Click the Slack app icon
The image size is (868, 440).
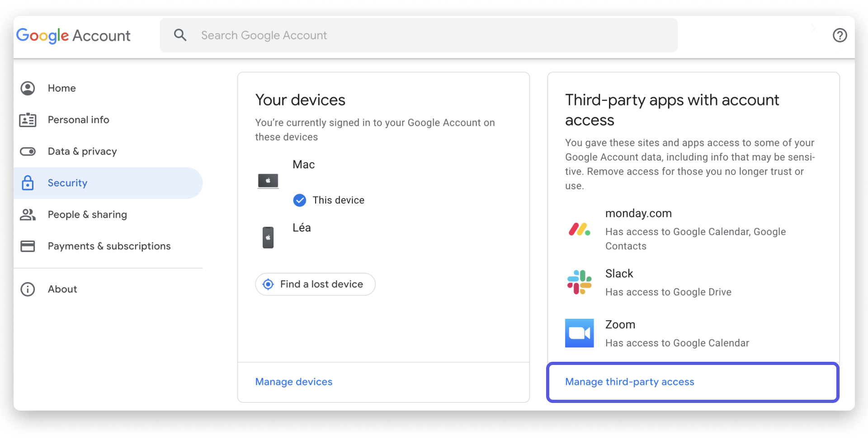tap(580, 282)
